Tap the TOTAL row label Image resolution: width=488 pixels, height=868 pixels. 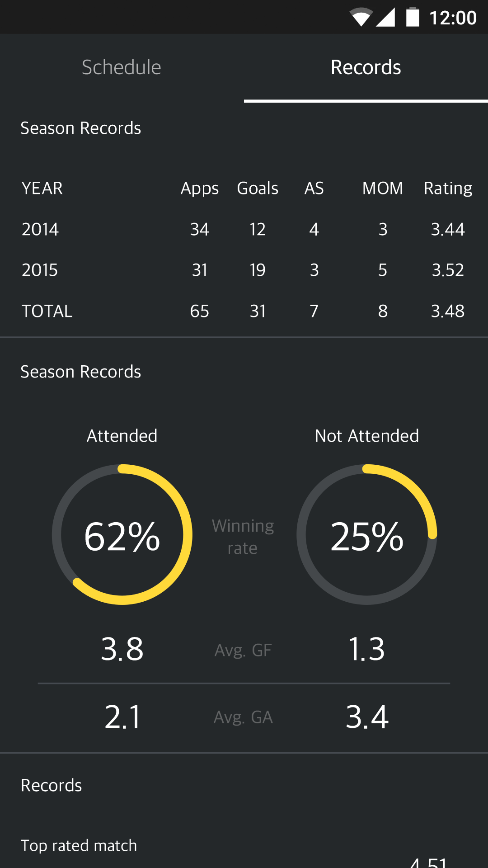[x=47, y=311]
